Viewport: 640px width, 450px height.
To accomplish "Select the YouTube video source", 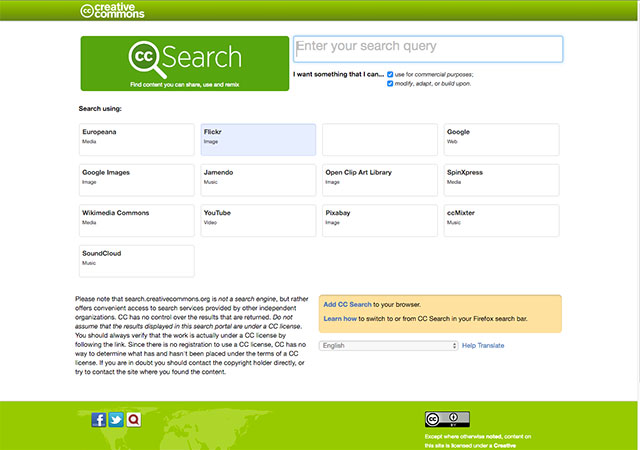I will point(258,221).
